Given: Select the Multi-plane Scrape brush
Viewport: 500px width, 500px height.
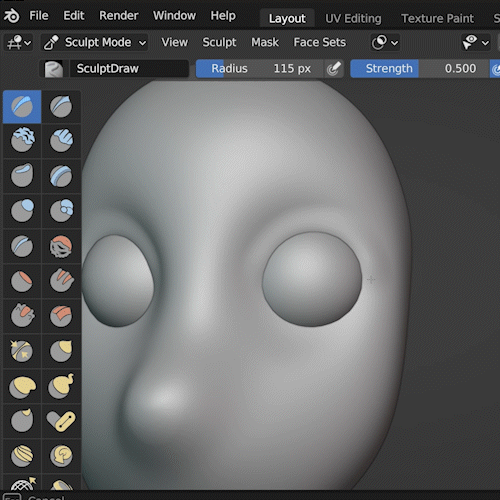Looking at the screenshot, I should coord(61,316).
